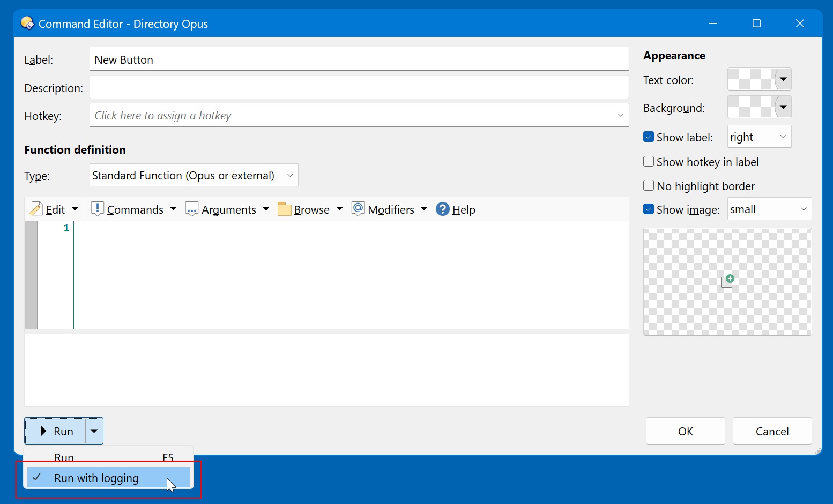Click the Modifiers at-sign icon
Image resolution: width=833 pixels, height=504 pixels.
[358, 208]
